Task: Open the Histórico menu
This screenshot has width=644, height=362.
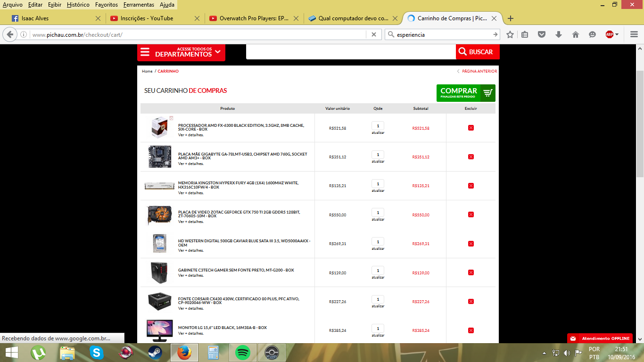Action: point(78,5)
